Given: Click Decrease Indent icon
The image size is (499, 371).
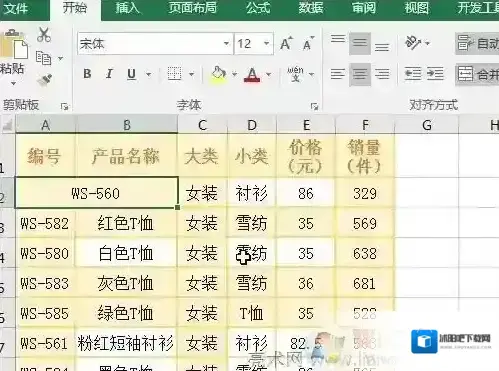Looking at the screenshot, I should click(413, 74).
